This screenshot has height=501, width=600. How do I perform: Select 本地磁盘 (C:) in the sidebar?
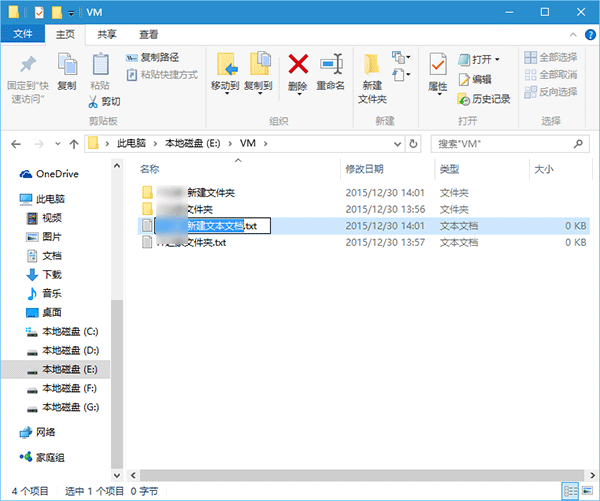pyautogui.click(x=62, y=331)
